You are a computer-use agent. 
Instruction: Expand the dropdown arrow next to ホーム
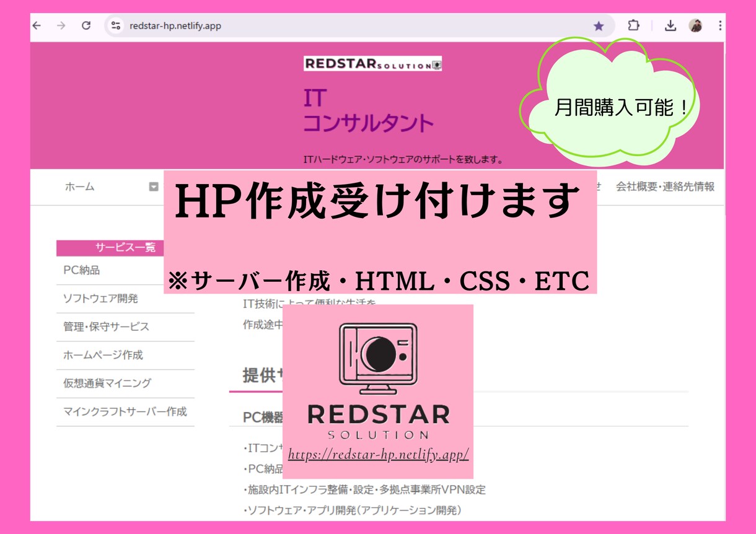154,186
